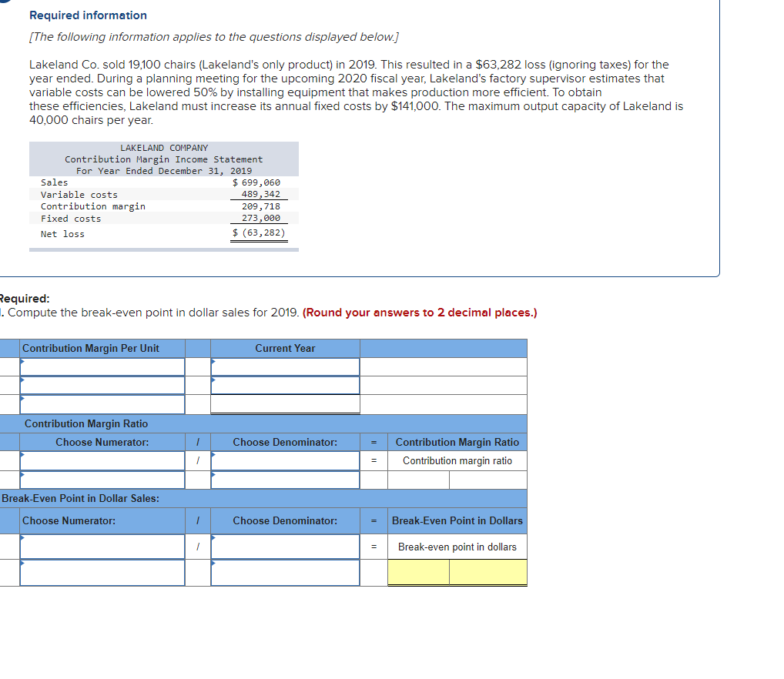Viewport: 784px width, 679px height.
Task: Expand the second numerator dropdown under Contribution Margin Ratio
Action: 102,480
